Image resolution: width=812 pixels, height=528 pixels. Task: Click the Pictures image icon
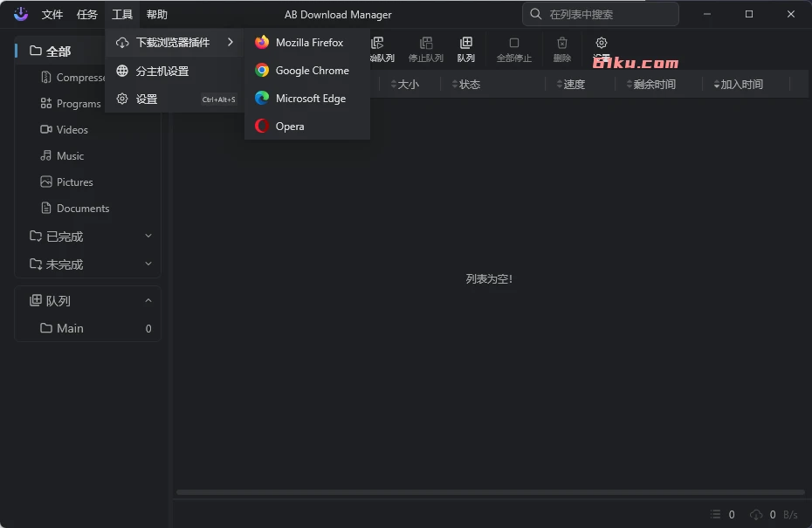tap(46, 182)
